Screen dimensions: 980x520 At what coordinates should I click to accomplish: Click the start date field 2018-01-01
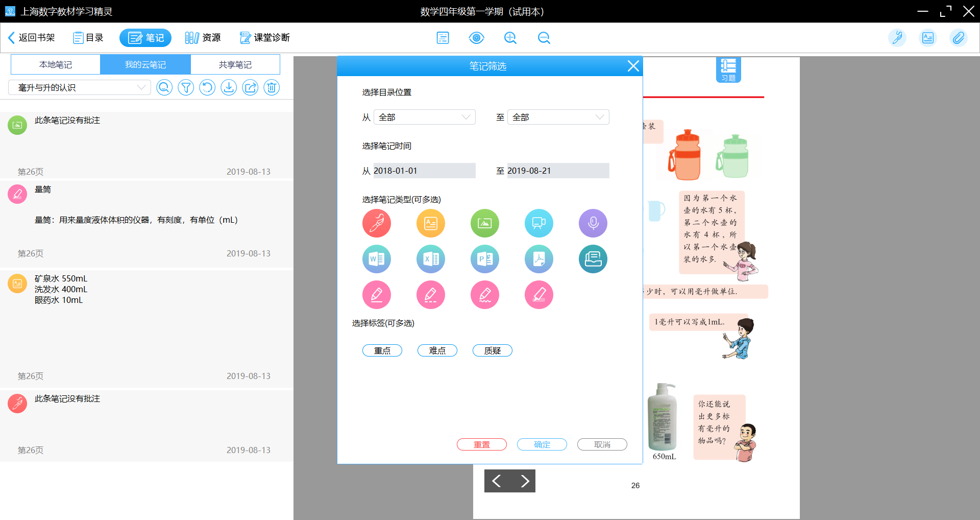click(x=424, y=171)
